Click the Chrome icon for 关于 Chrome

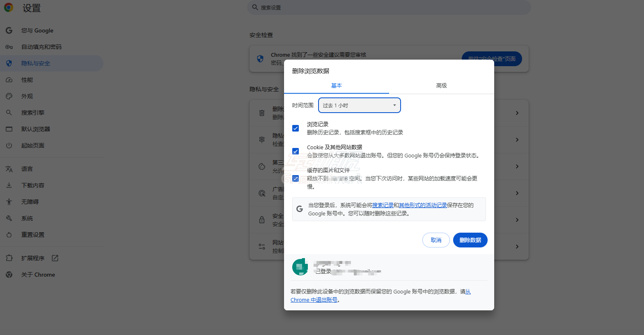pos(9,275)
